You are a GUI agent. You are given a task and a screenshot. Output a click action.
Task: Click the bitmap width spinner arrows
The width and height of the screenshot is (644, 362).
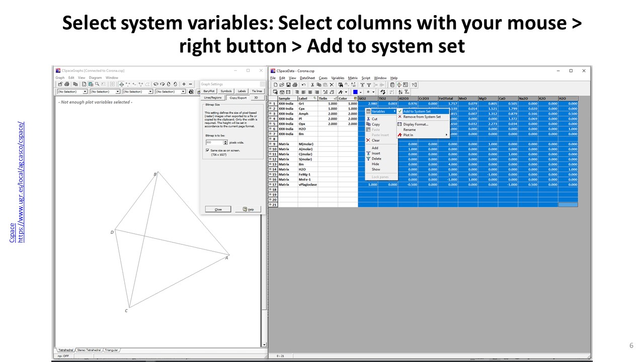point(225,143)
